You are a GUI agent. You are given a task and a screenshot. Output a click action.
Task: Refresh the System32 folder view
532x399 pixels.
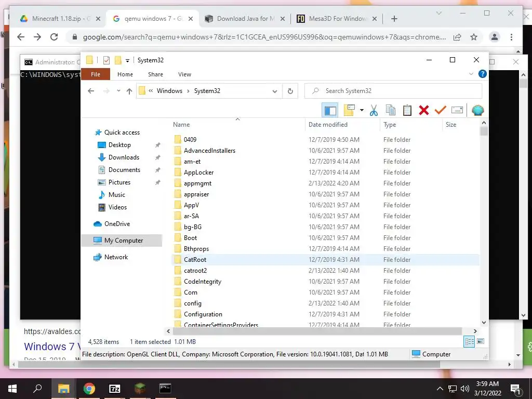[290, 91]
